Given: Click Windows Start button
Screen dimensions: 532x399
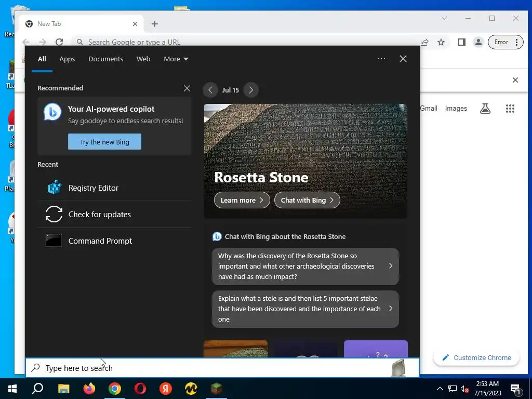Looking at the screenshot, I should (x=12, y=389).
